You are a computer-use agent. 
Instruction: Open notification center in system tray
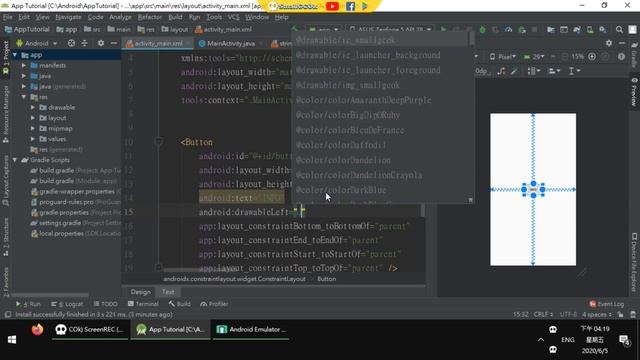pos(624,340)
